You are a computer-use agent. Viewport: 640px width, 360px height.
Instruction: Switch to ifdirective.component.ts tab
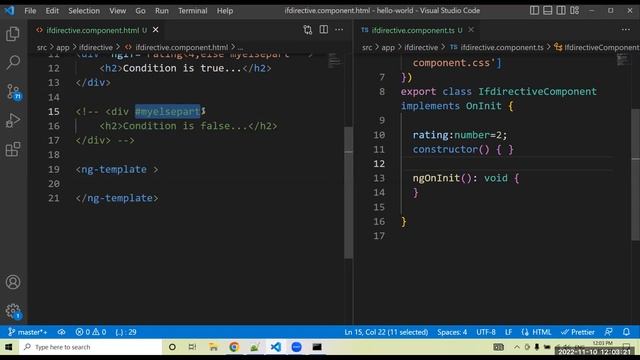click(x=412, y=30)
